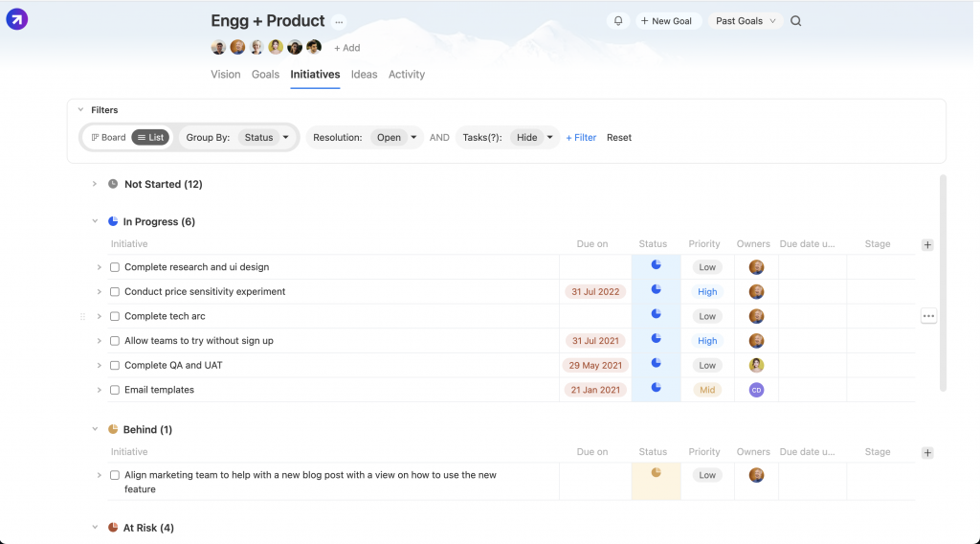
Task: Click Low priority tag for Complete QA and UAT
Action: coord(707,365)
